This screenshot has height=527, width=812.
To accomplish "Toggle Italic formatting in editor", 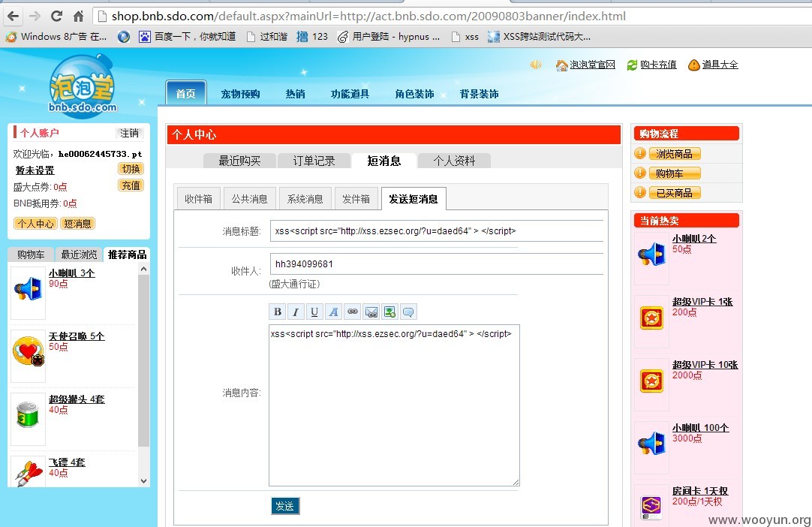I will pyautogui.click(x=296, y=312).
